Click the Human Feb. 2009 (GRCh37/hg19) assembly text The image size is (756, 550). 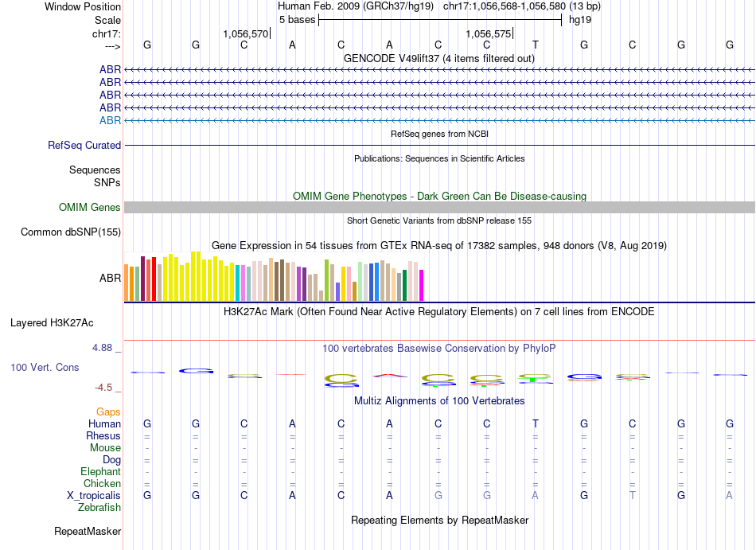click(356, 6)
